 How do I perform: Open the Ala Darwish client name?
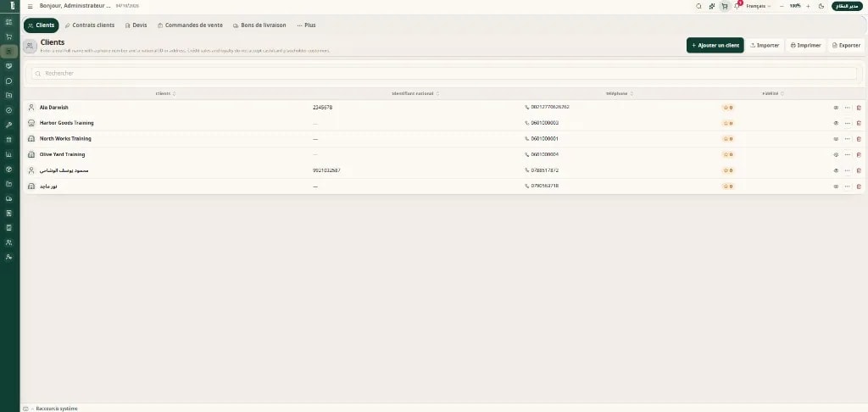click(x=53, y=108)
